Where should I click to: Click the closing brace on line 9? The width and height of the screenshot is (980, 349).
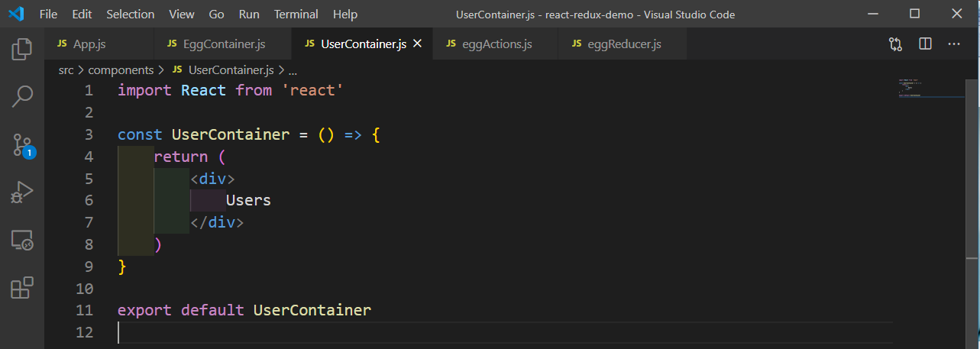pyautogui.click(x=122, y=267)
